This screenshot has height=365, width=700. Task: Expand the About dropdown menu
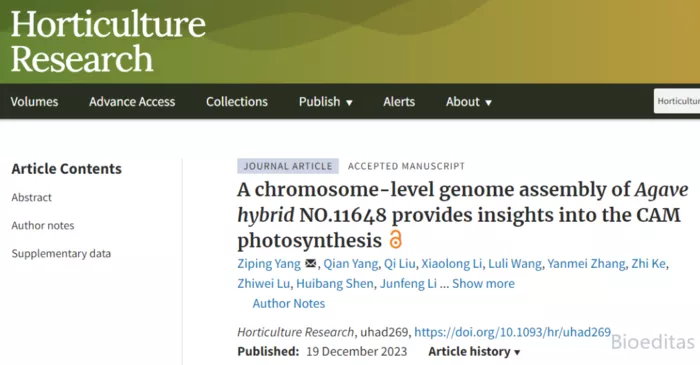click(x=468, y=102)
